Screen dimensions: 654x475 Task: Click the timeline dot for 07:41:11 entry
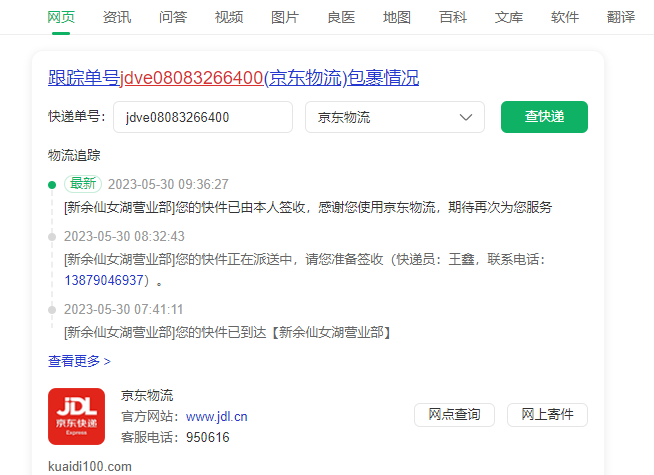pos(52,310)
